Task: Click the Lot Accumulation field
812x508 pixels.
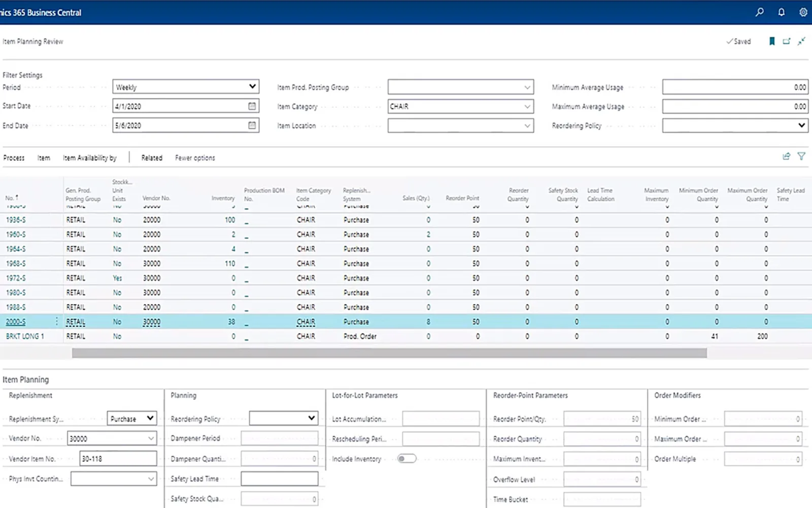Action: (x=441, y=419)
